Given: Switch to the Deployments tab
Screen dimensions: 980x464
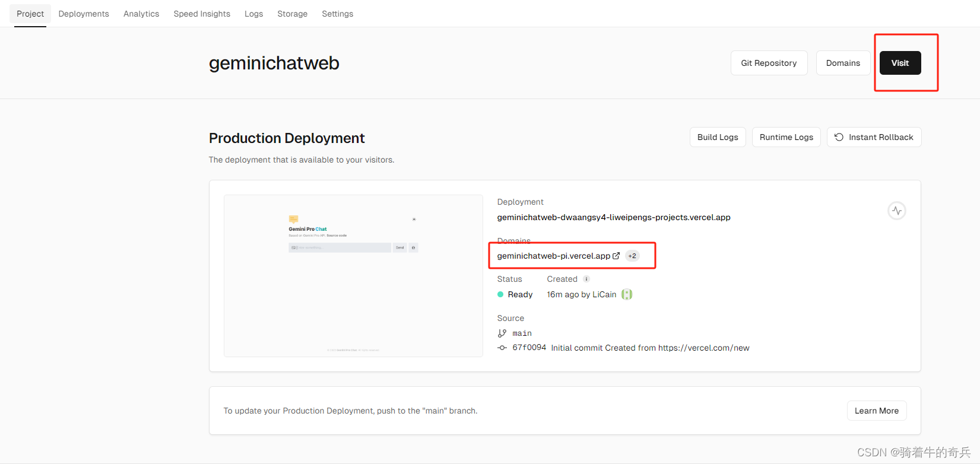Looking at the screenshot, I should tap(84, 14).
